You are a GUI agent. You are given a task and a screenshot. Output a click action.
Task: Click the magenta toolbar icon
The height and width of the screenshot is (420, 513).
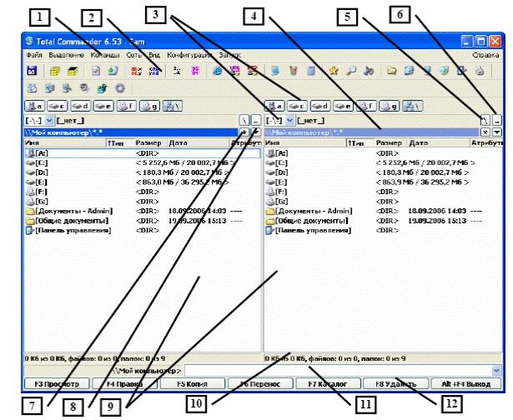point(195,71)
